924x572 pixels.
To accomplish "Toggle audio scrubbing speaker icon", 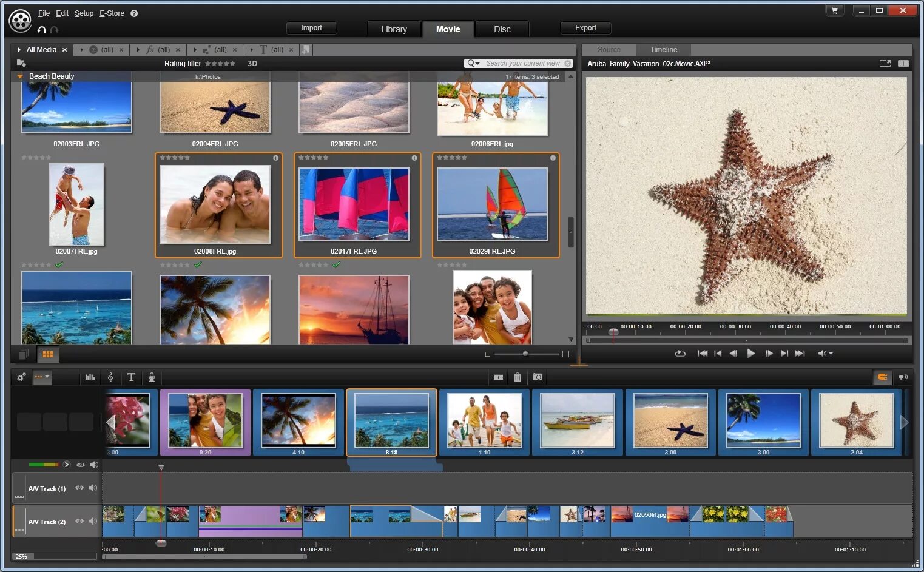I will pos(903,377).
